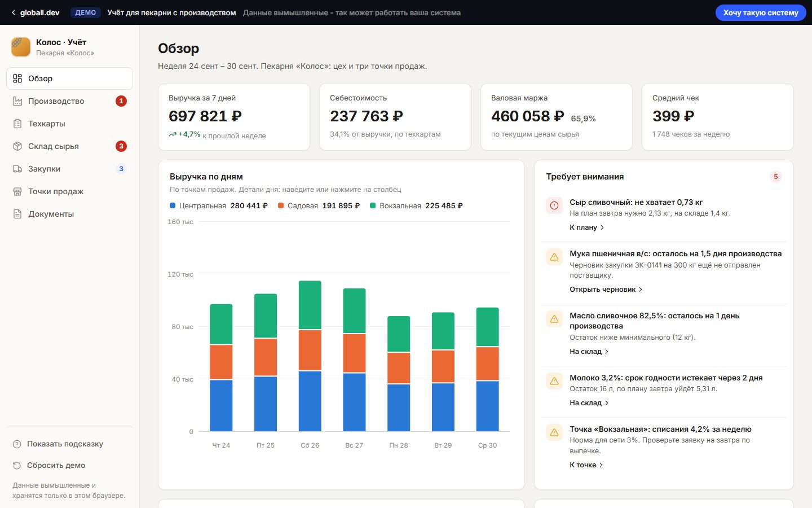
Task: Click the ДЕМО badge in top bar
Action: tap(86, 12)
